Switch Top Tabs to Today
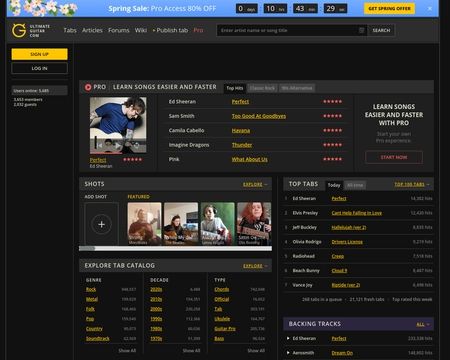The image size is (450, 360). coord(334,185)
